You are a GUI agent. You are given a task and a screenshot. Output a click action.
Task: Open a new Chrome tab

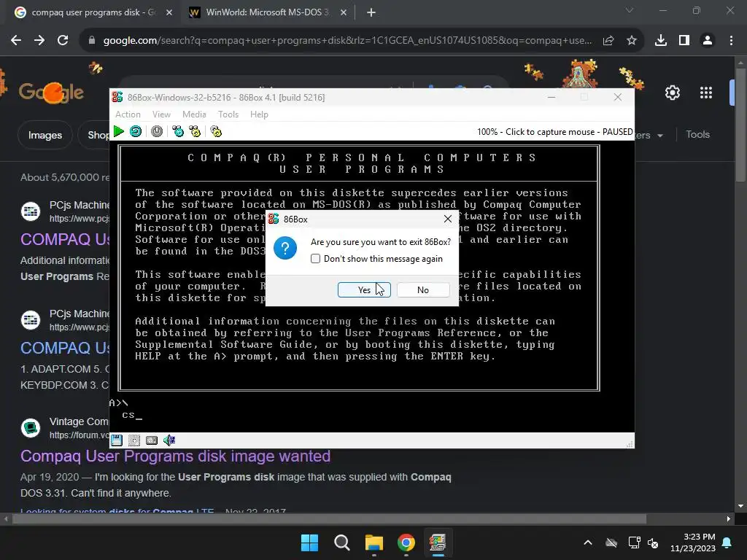[371, 12]
